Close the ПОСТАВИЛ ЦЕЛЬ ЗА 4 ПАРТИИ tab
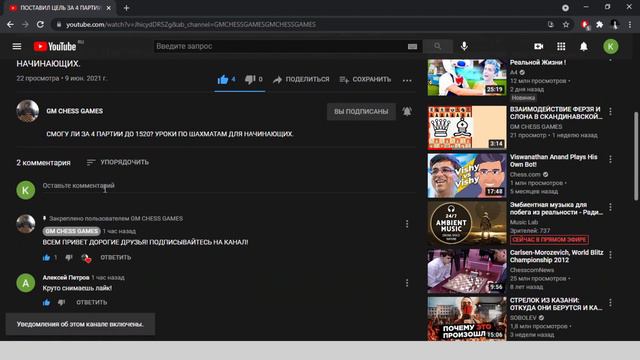This screenshot has height=360, width=640. click(x=109, y=8)
